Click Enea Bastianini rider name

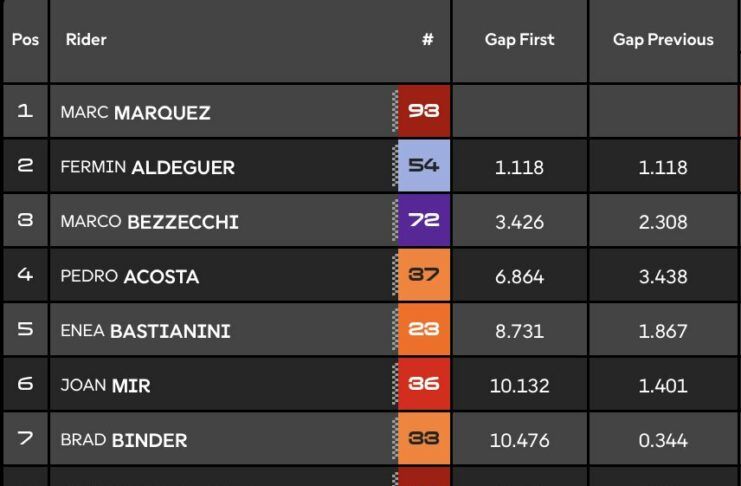pos(145,331)
